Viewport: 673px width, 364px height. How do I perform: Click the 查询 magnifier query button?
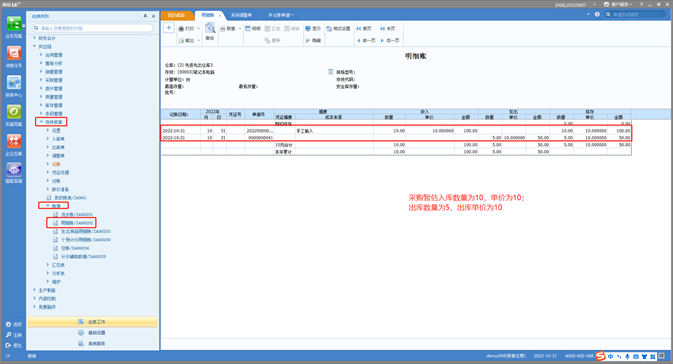tap(210, 32)
